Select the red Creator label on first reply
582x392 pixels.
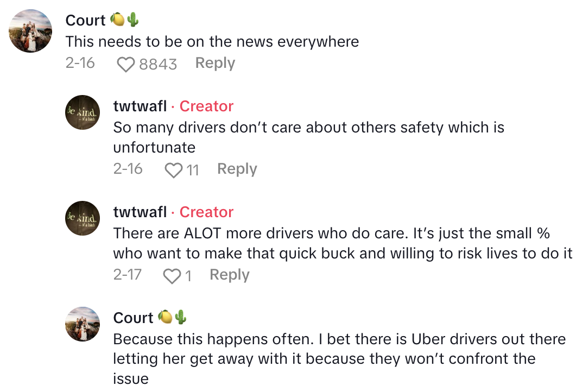click(x=206, y=106)
